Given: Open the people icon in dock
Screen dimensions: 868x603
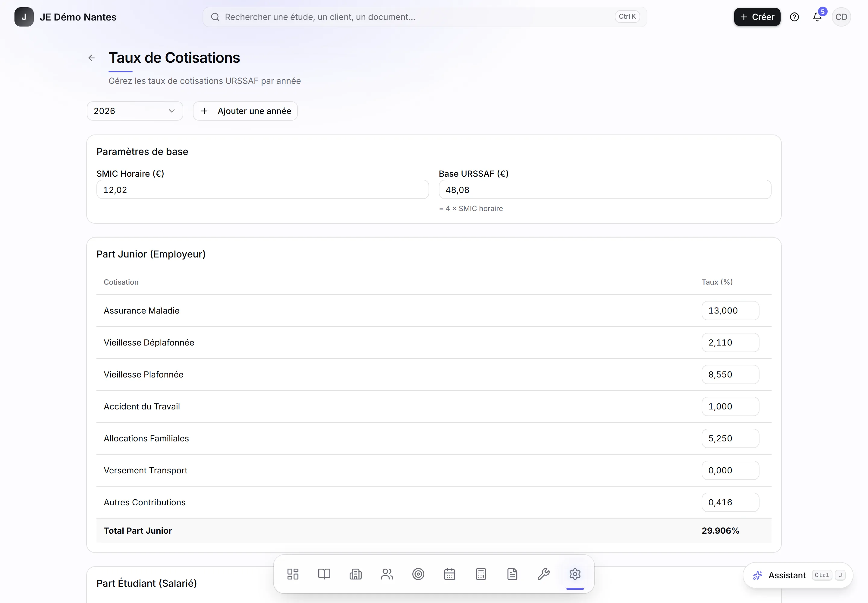Looking at the screenshot, I should (x=387, y=574).
